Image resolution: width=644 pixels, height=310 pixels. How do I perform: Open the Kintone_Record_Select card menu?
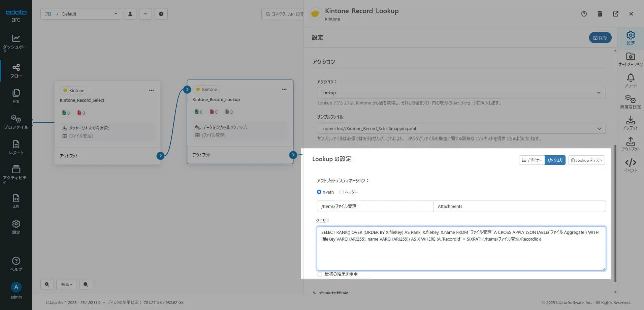152,90
